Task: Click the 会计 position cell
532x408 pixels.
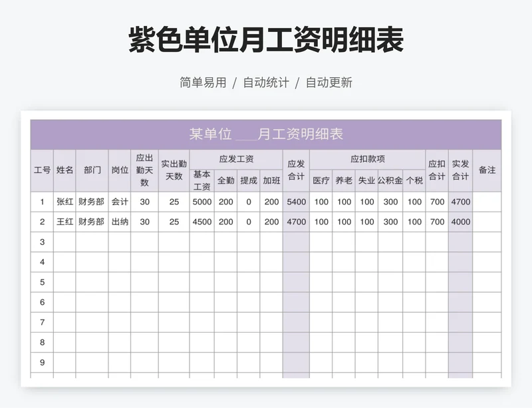Action: coord(120,202)
